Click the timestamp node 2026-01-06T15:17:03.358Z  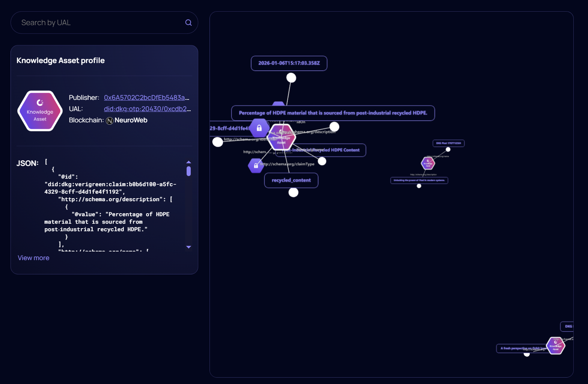click(x=289, y=63)
